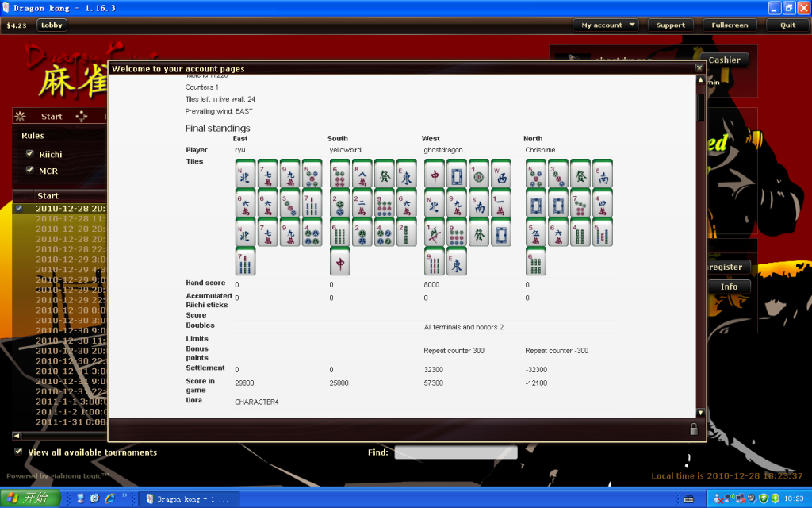Uncheck the Riichi rules checkbox
The width and height of the screenshot is (812, 508).
(x=30, y=153)
